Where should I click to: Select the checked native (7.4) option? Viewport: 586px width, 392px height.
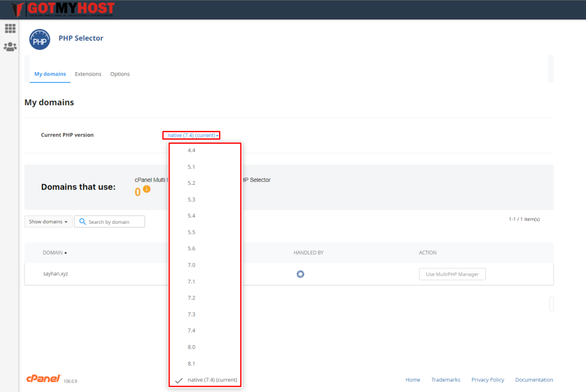pos(212,380)
